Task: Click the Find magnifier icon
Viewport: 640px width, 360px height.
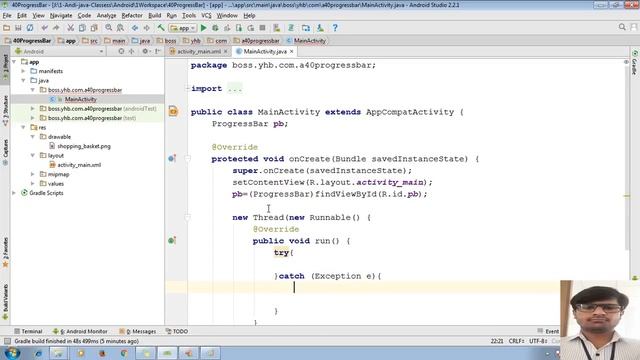Action: click(x=109, y=28)
